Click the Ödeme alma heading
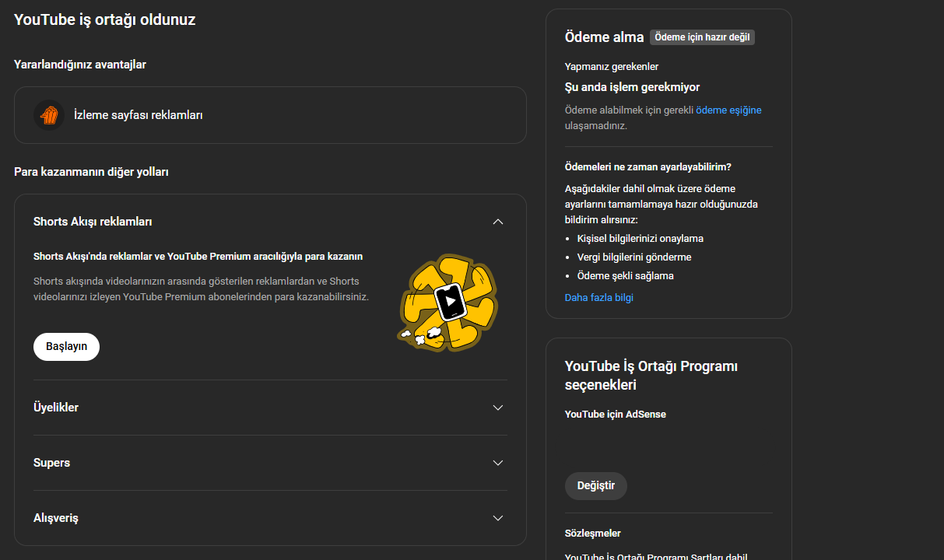Screen dimensions: 944x560 click(605, 37)
